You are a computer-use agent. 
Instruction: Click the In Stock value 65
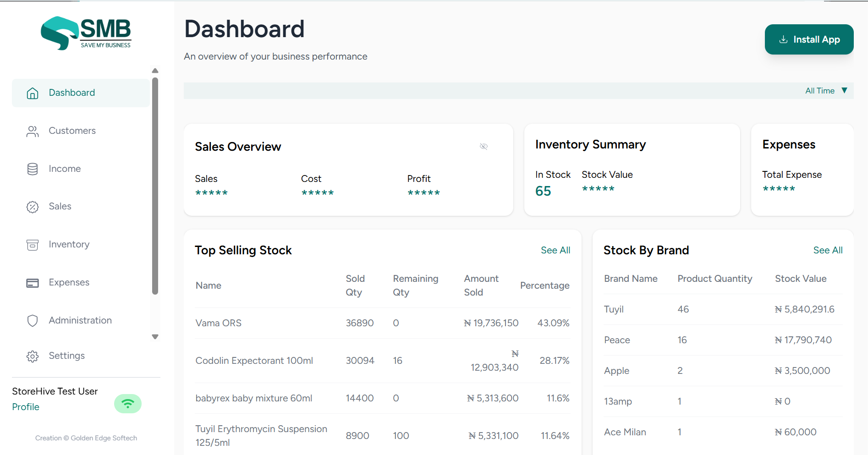point(543,191)
